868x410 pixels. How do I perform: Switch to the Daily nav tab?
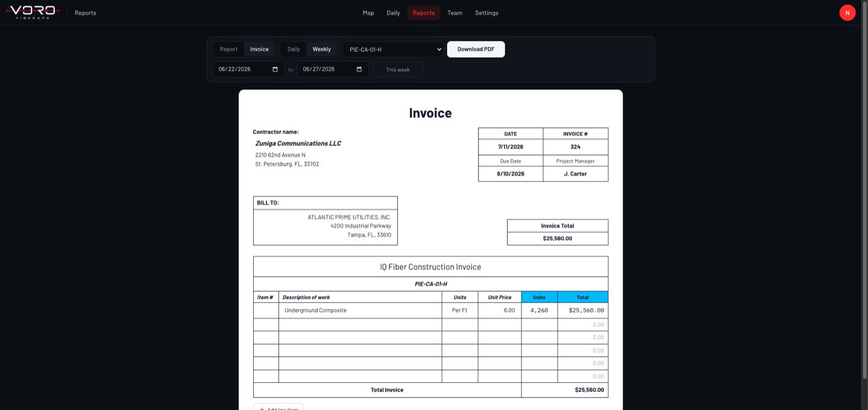click(393, 13)
